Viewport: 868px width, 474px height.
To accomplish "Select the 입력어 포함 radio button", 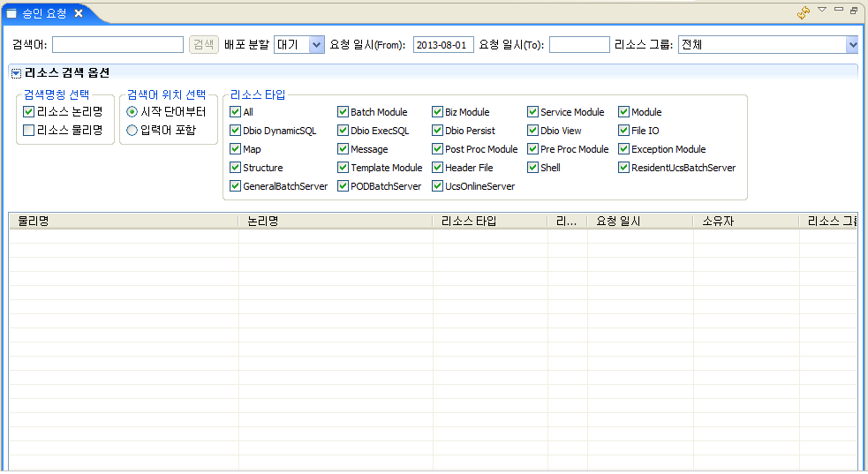I will tap(132, 131).
